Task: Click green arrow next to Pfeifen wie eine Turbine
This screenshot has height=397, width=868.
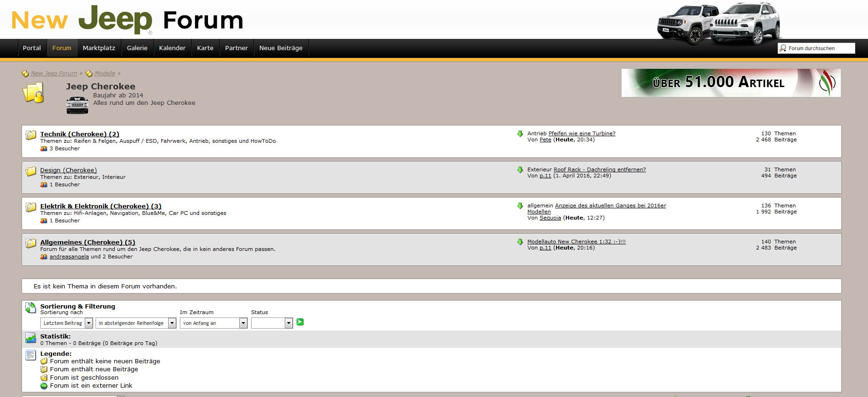Action: (520, 134)
